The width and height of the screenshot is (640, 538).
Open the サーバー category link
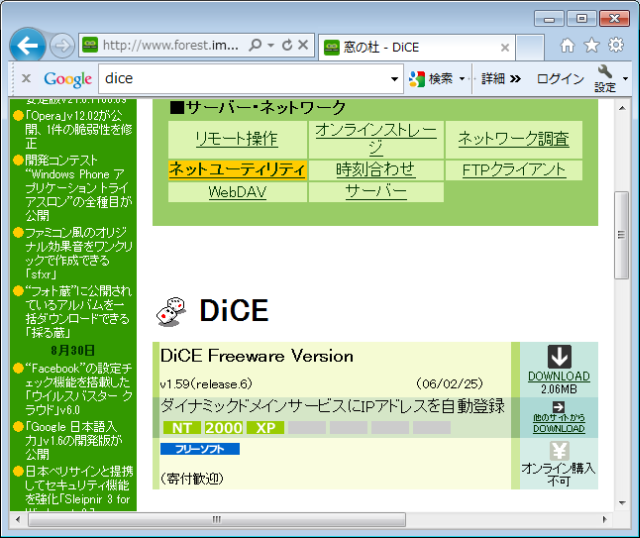tap(376, 191)
